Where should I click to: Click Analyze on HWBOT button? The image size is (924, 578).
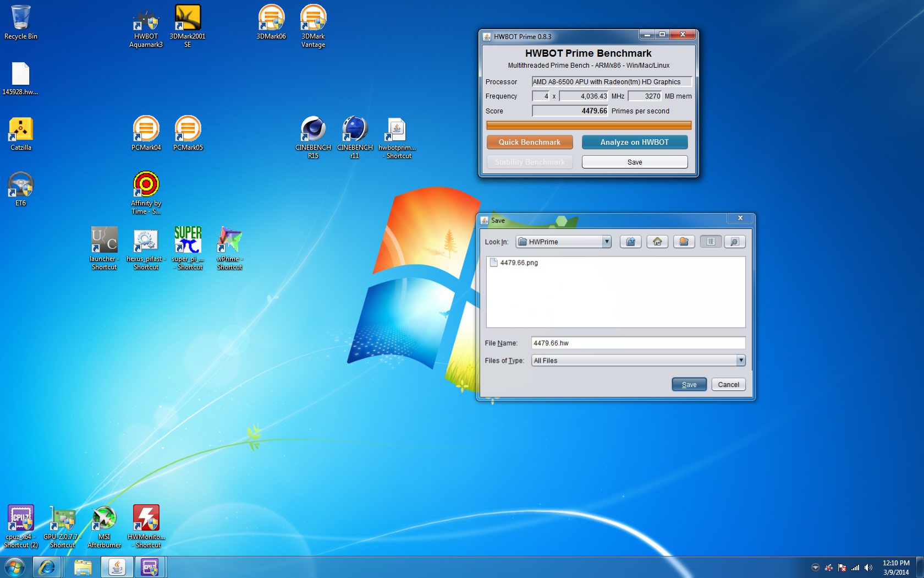tap(635, 142)
